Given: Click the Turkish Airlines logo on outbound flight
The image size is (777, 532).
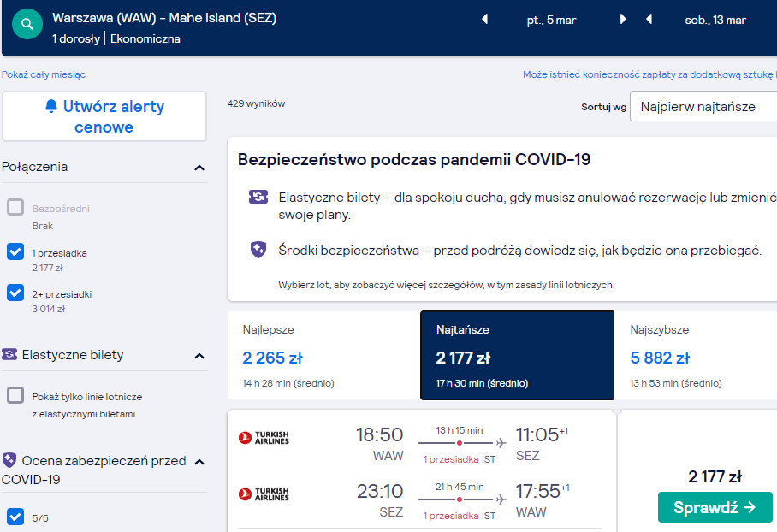Looking at the screenshot, I should point(264,437).
